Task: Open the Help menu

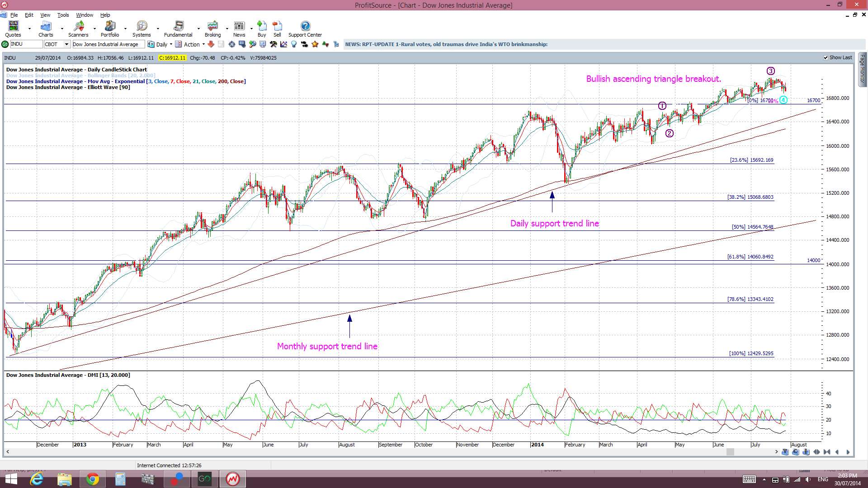Action: coord(105,15)
